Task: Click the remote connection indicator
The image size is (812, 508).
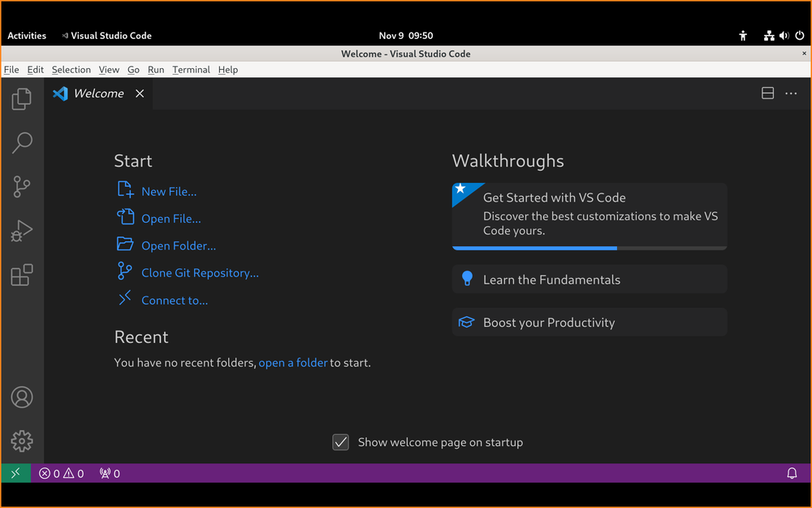Action: tap(15, 472)
